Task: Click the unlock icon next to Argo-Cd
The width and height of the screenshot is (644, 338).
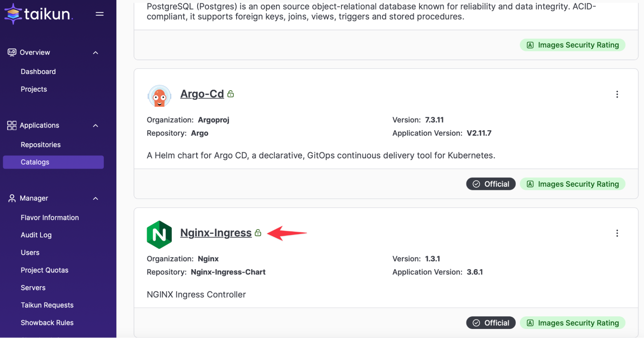Action: (231, 94)
